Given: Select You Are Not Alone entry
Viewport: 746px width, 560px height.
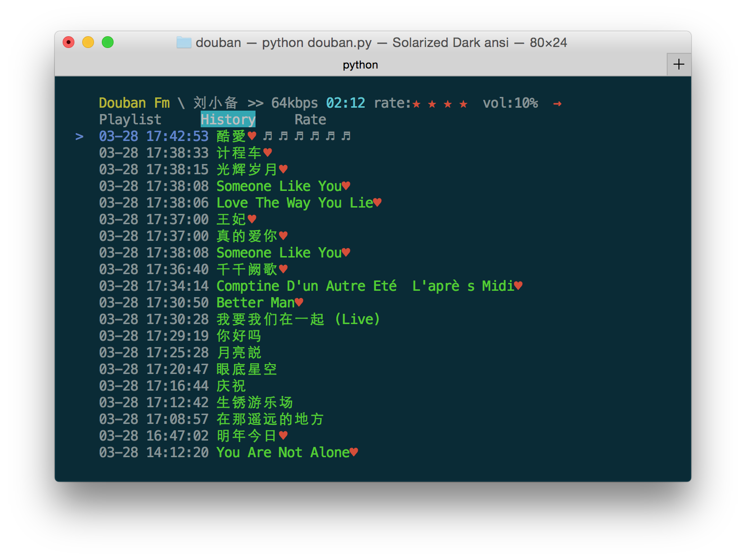Looking at the screenshot, I should tap(229, 452).
